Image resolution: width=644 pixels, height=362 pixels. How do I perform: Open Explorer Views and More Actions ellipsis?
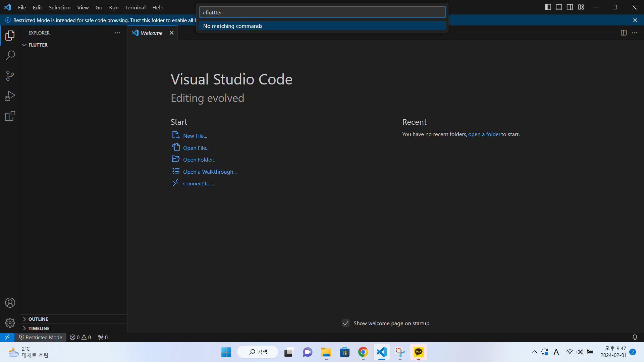tap(117, 33)
